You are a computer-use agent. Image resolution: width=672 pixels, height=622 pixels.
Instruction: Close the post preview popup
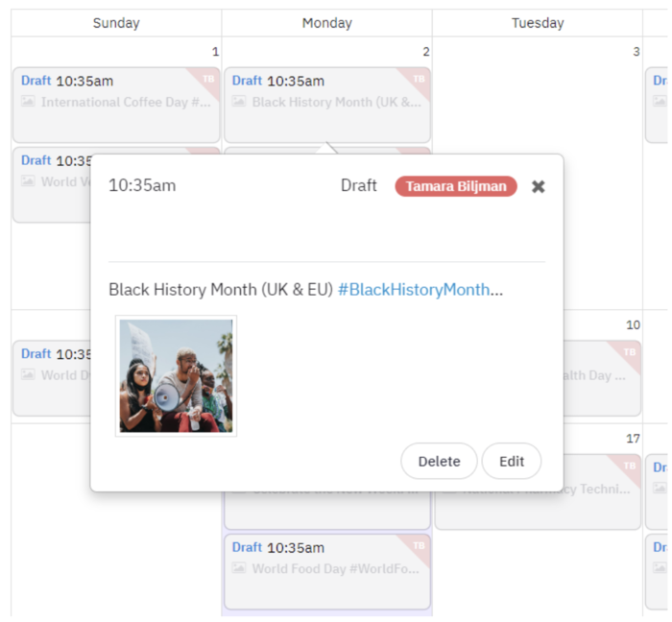(538, 186)
